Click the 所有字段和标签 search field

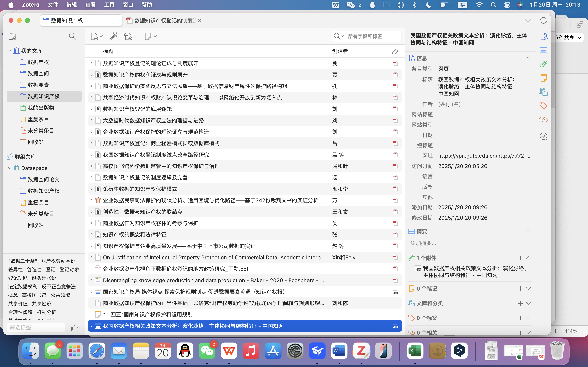[372, 36]
